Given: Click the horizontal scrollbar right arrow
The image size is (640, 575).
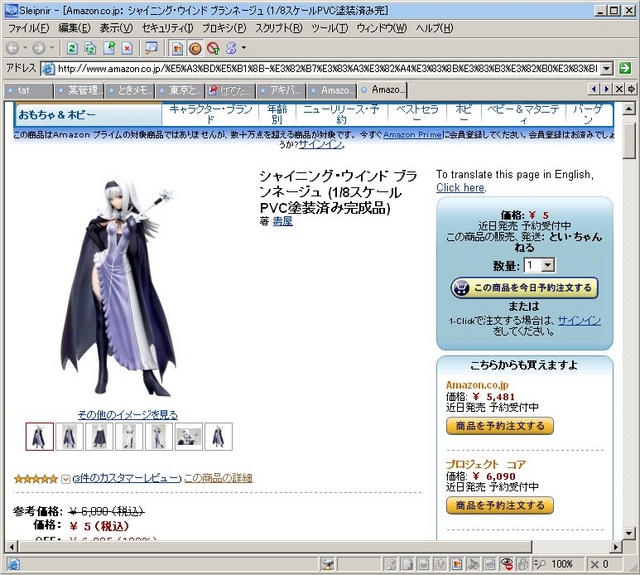Looking at the screenshot, I should pos(616,547).
